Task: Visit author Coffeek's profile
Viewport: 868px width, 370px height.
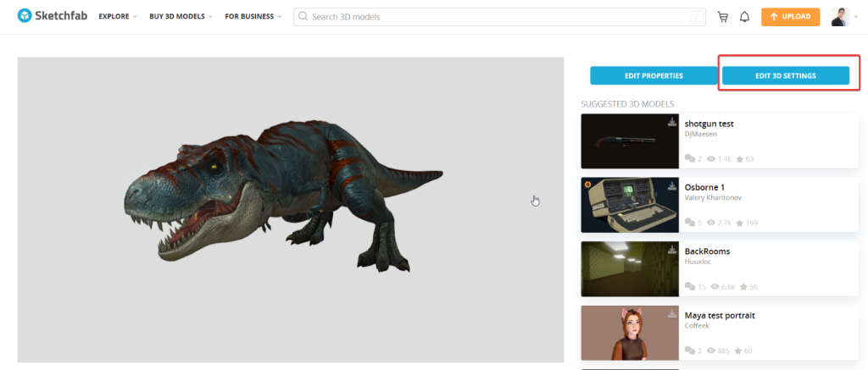Action: (697, 325)
